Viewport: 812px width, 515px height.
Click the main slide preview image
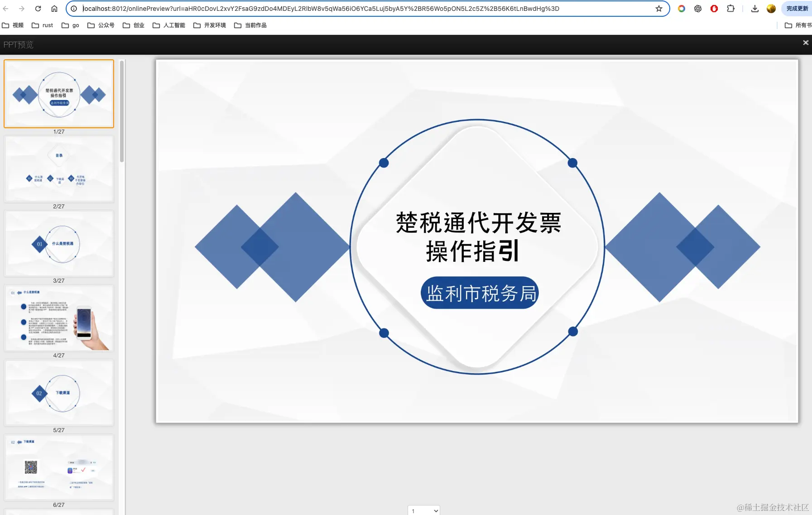pos(477,241)
